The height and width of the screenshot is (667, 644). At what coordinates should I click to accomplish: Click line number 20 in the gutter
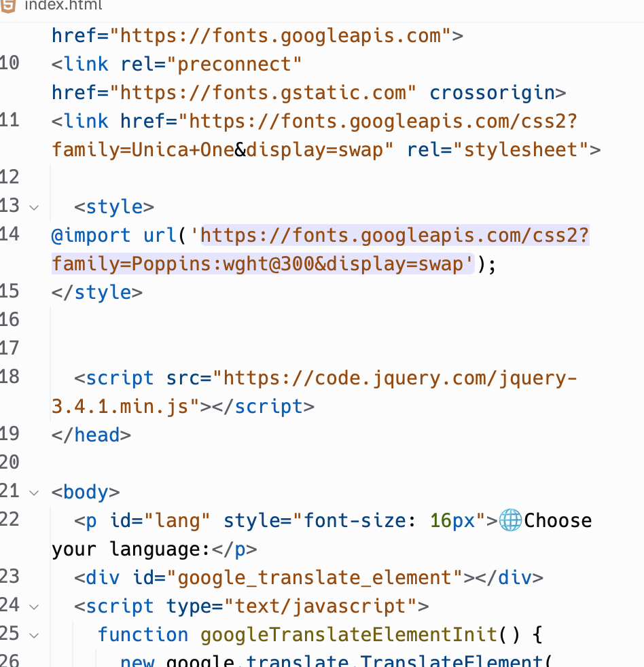10,462
